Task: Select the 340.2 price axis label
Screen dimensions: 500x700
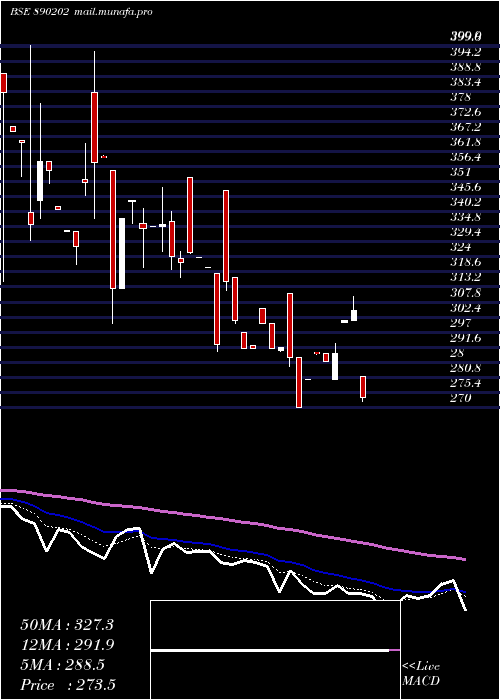Action: [x=465, y=202]
